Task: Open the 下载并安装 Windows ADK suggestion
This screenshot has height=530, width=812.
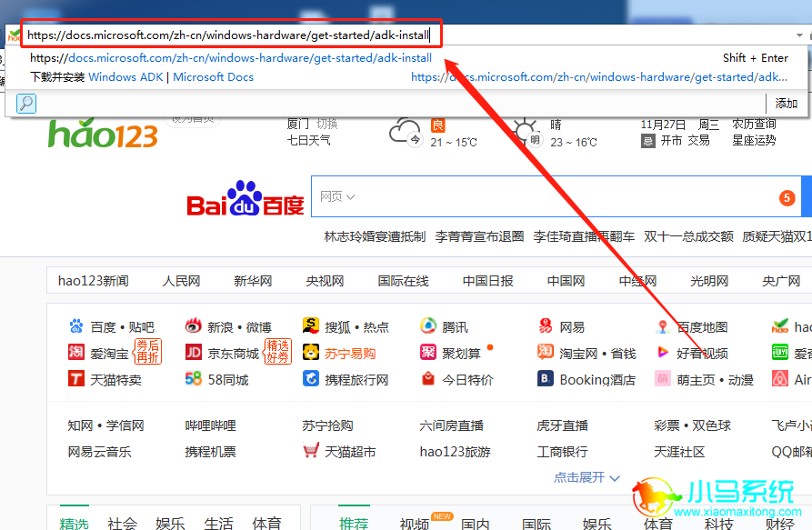Action: 142,77
